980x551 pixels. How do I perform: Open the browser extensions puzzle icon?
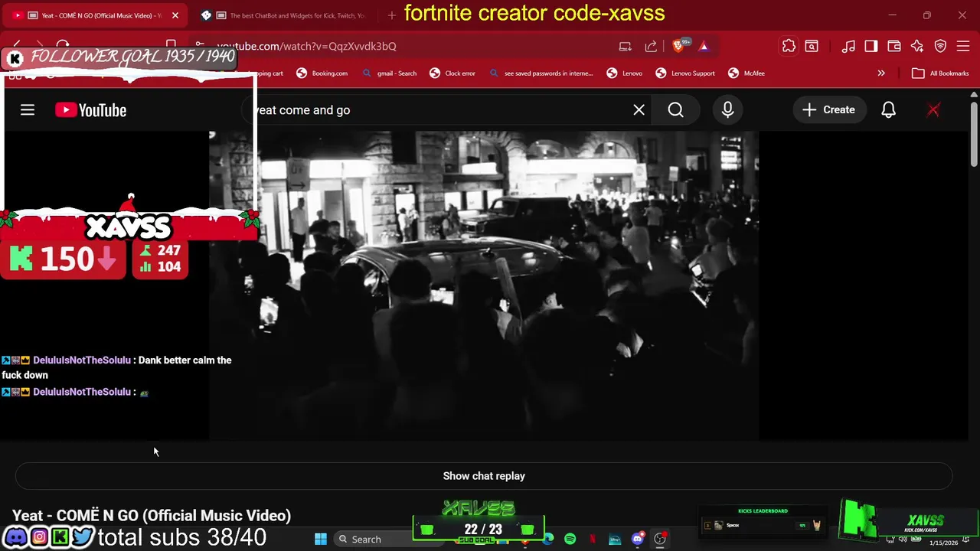pos(789,47)
